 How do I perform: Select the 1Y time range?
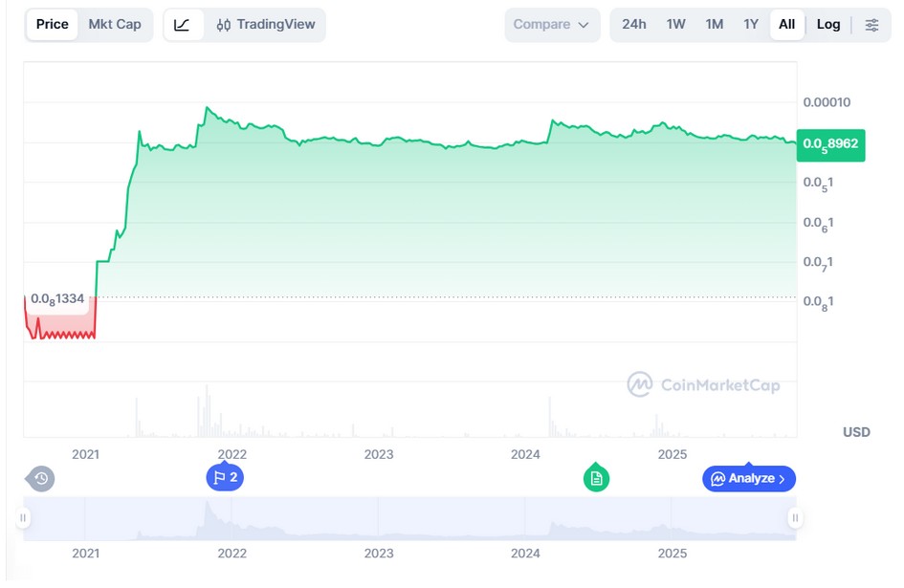(x=751, y=25)
